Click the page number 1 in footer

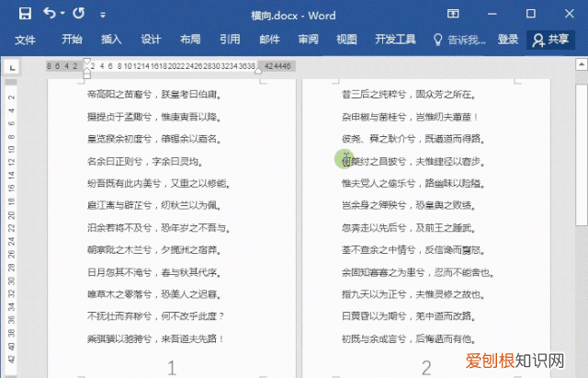pyautogui.click(x=172, y=368)
